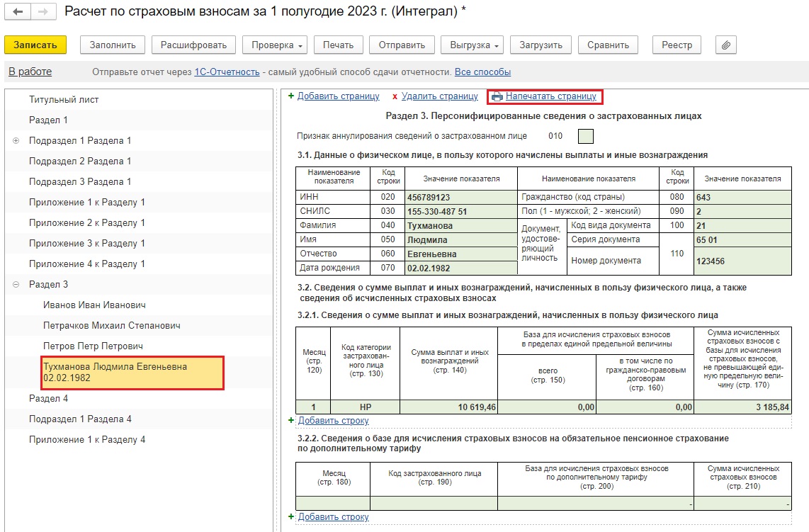Image resolution: width=809 pixels, height=532 pixels.
Task: Click the Печать button
Action: (x=339, y=45)
